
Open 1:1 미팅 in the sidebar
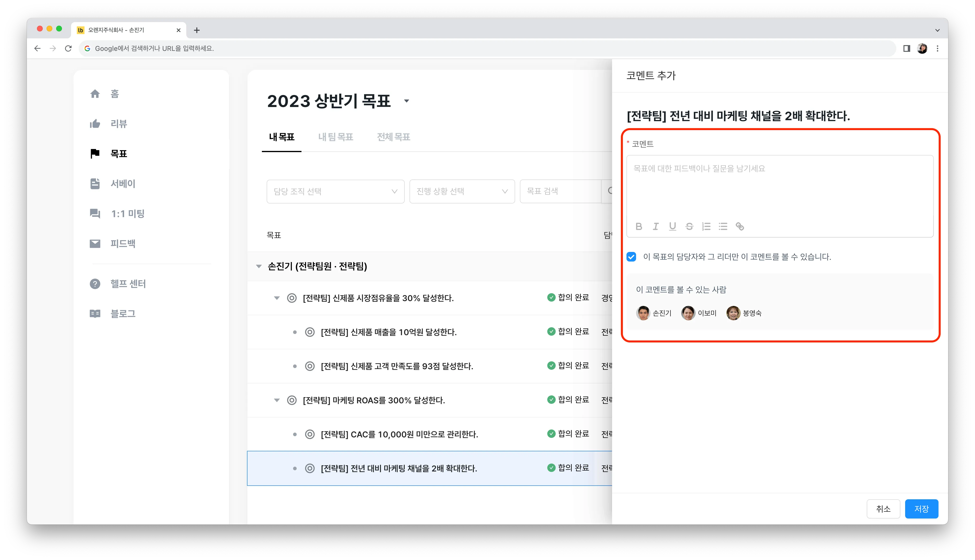pyautogui.click(x=127, y=214)
